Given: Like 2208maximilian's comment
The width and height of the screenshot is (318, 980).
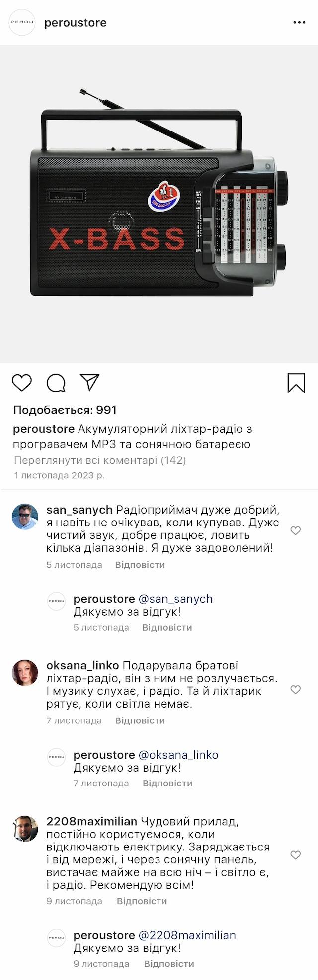Looking at the screenshot, I should (x=296, y=855).
